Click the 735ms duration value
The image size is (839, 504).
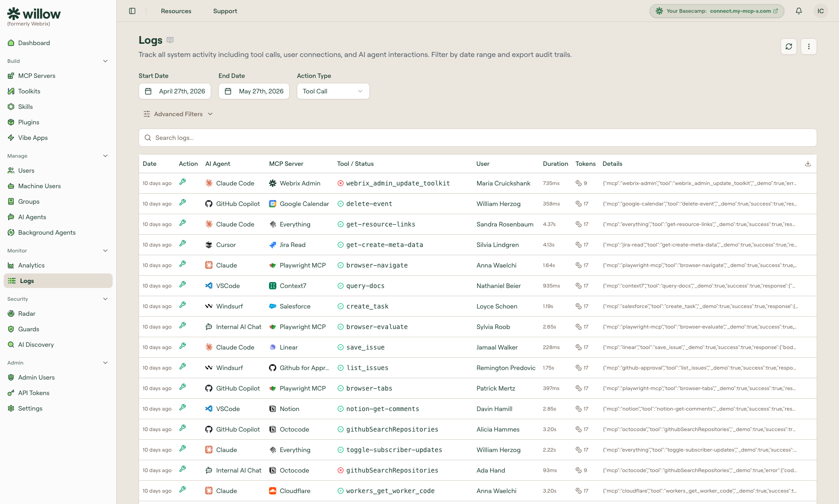[x=551, y=183]
